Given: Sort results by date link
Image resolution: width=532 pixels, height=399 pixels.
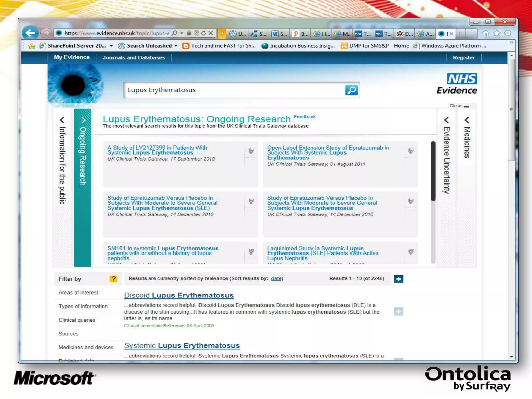Looking at the screenshot, I should 276,278.
